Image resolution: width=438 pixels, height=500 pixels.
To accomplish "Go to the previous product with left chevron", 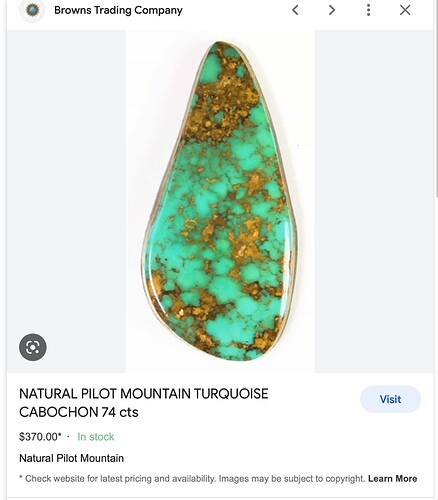I will (295, 10).
